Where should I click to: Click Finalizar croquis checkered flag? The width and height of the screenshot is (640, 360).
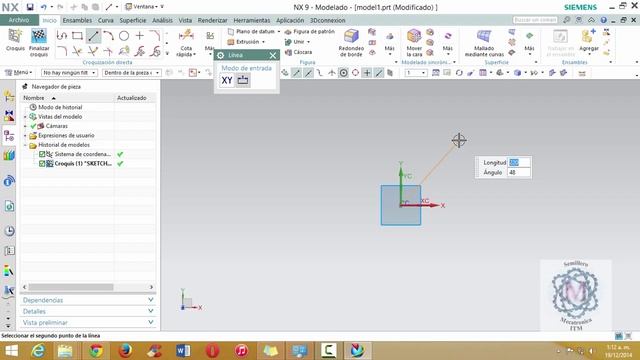pyautogui.click(x=39, y=42)
